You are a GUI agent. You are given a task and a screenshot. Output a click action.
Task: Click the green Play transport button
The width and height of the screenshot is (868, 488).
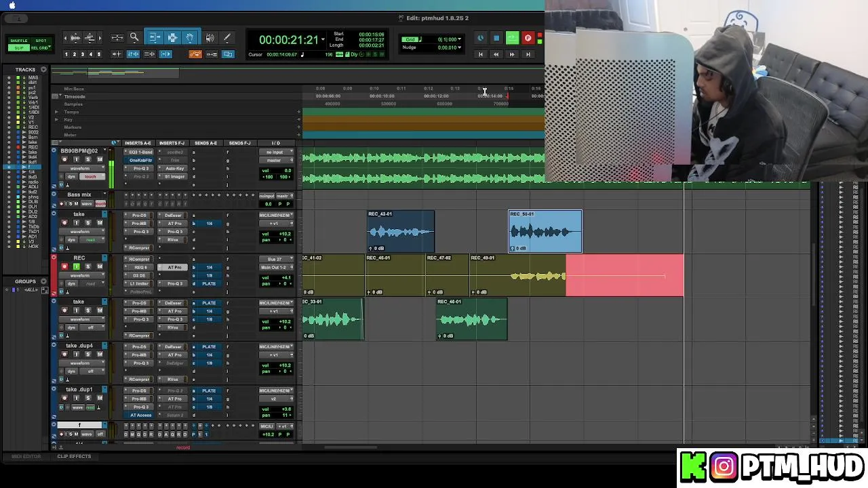[512, 39]
